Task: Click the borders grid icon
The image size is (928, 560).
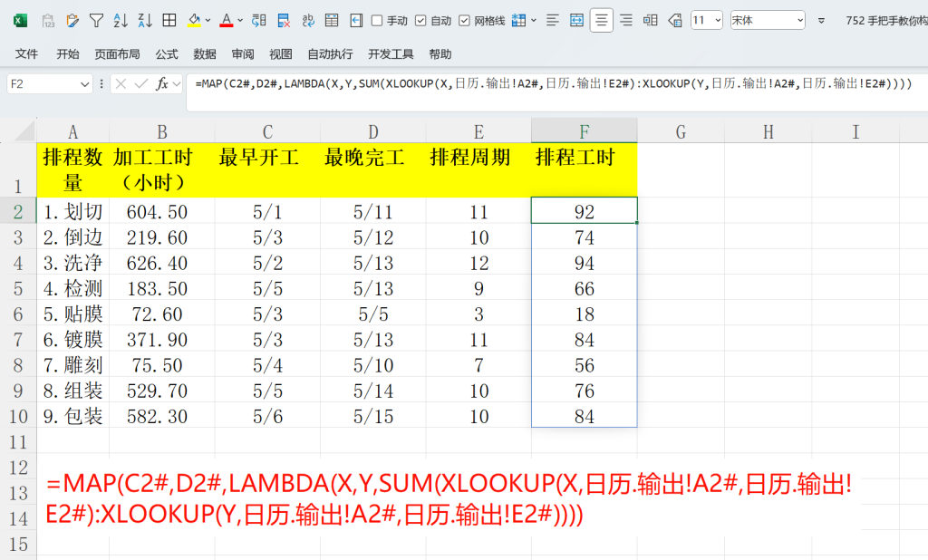Action: pyautogui.click(x=169, y=20)
